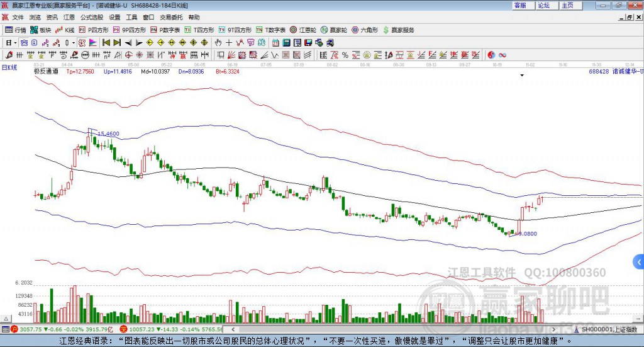Open the 帮助 menu

coord(194,17)
